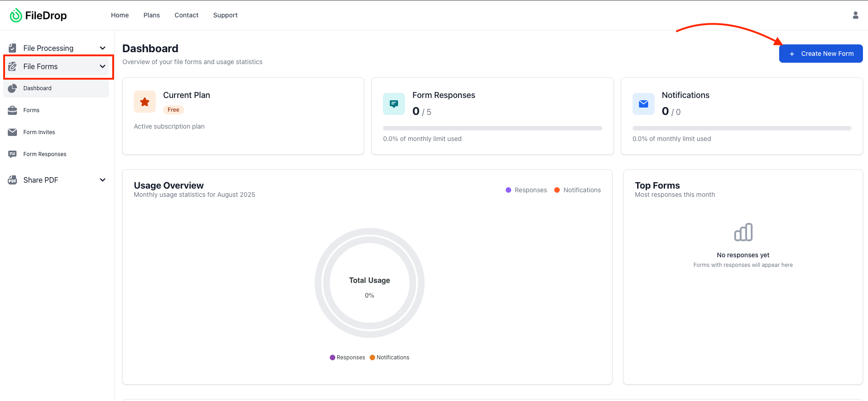Open the Home menu item

pyautogui.click(x=120, y=15)
